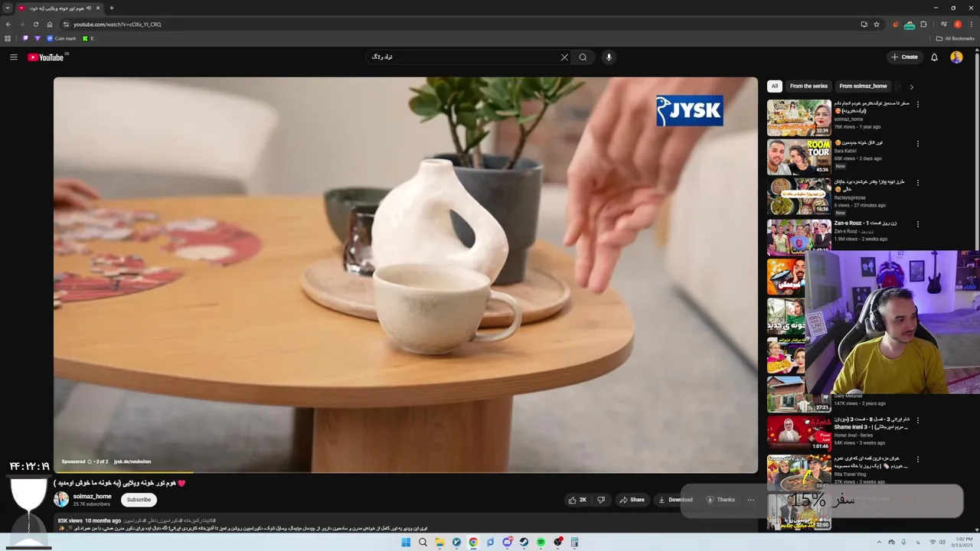Open the Chrome three-dot menu

coord(970,24)
